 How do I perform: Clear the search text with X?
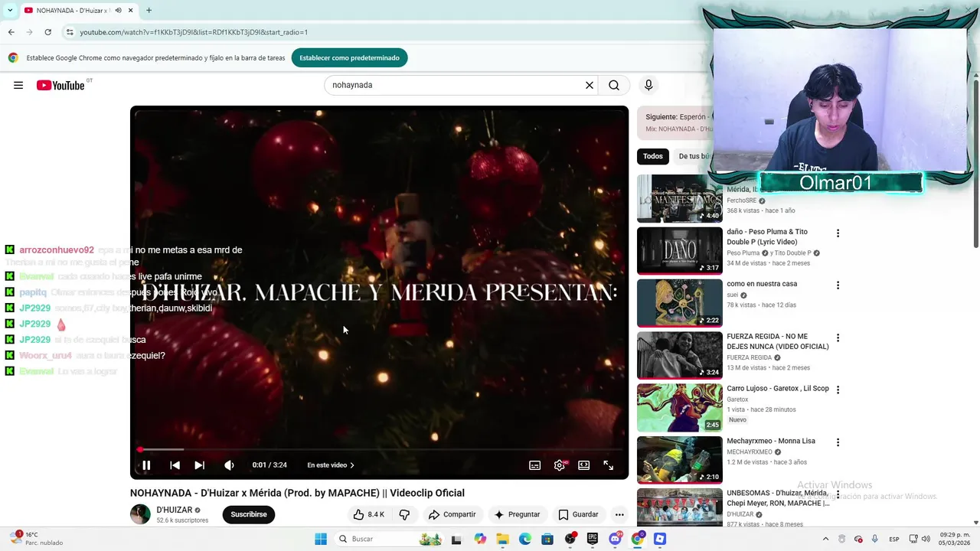pyautogui.click(x=590, y=85)
